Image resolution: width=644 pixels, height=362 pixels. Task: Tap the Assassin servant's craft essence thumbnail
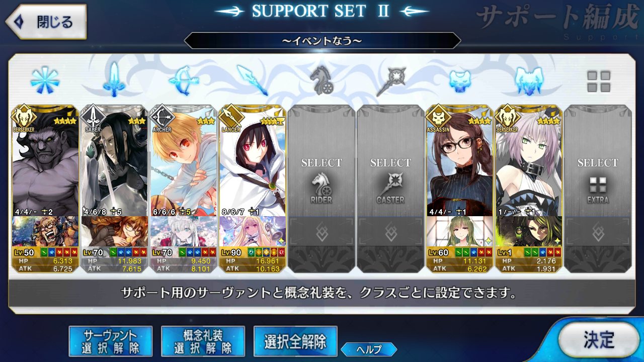point(460,232)
